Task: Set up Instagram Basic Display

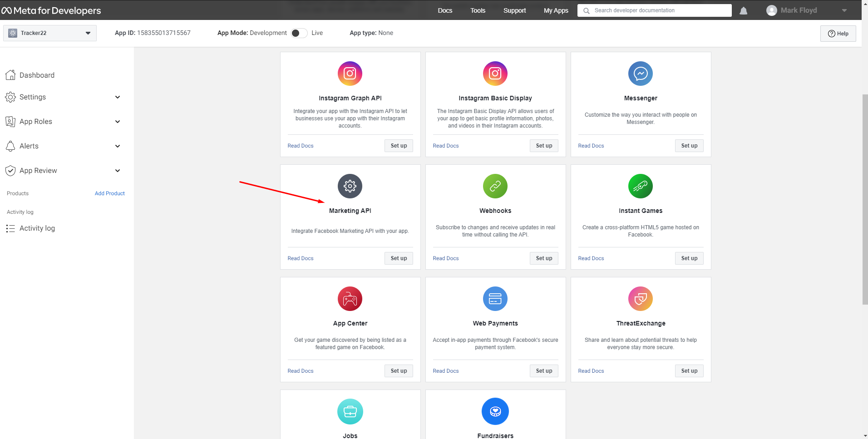Action: pos(544,146)
